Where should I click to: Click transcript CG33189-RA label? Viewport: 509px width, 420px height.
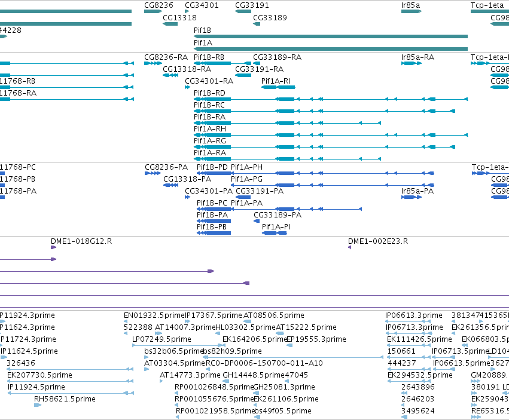coord(277,57)
